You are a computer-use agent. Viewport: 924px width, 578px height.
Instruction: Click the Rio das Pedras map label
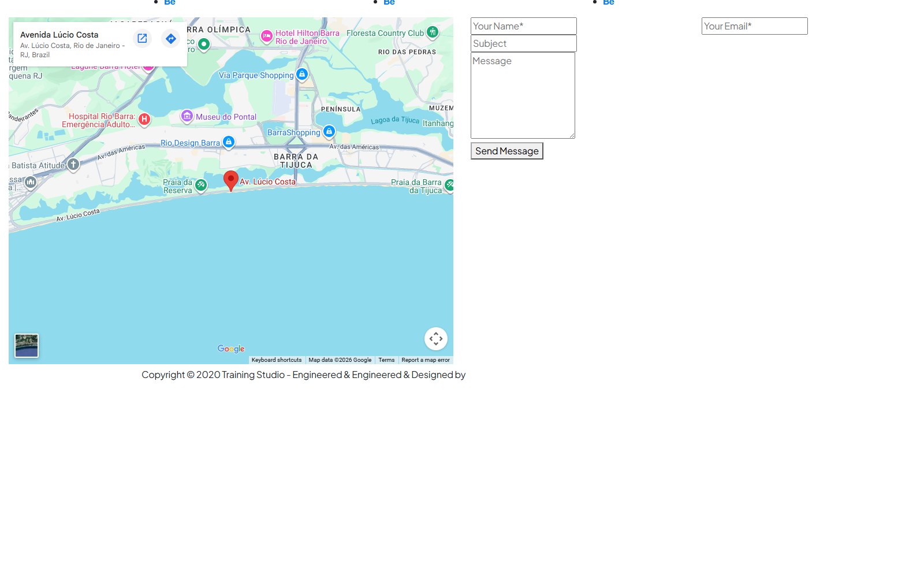tap(407, 52)
